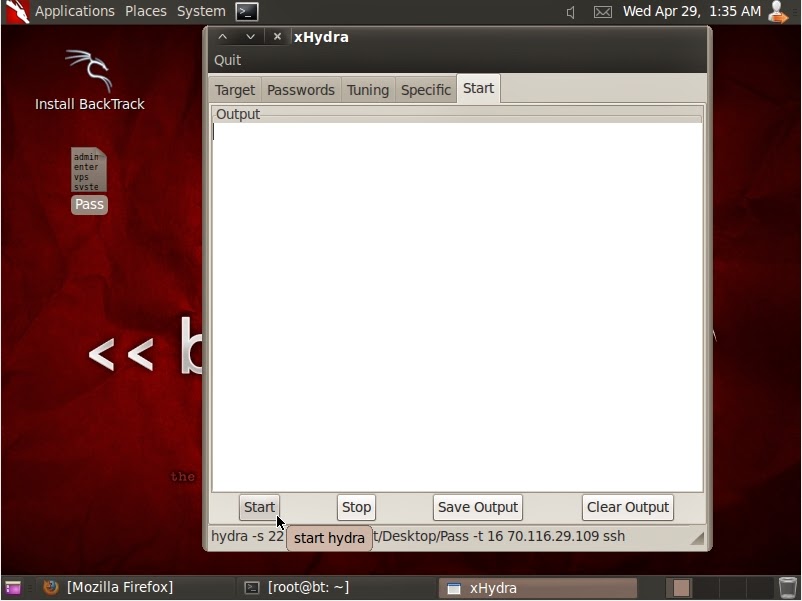This screenshot has height=601, width=802.
Task: Close the xHydra window
Action: (277, 37)
